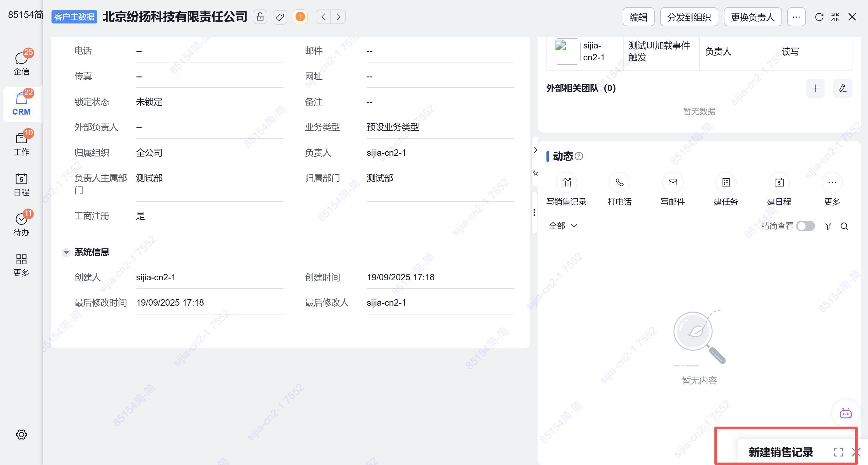Click the search icon in 动态 panel
Image resolution: width=868 pixels, height=465 pixels.
coord(844,226)
